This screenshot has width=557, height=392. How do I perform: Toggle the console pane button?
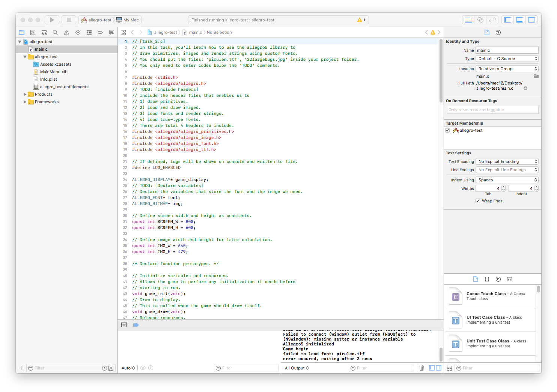coord(438,368)
